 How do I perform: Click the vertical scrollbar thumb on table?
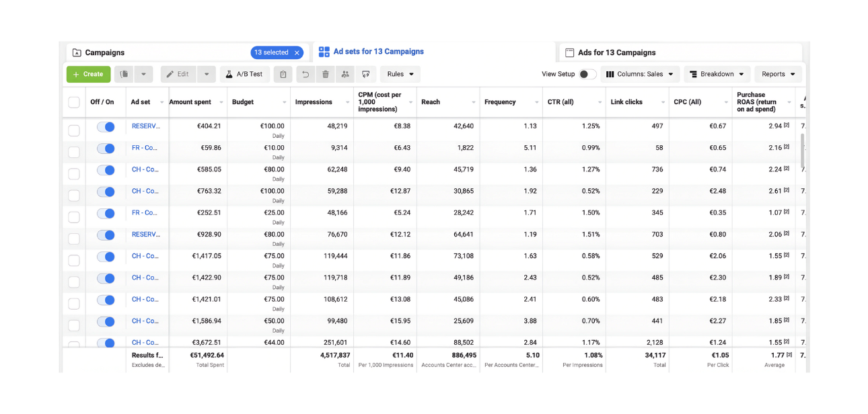pyautogui.click(x=801, y=150)
